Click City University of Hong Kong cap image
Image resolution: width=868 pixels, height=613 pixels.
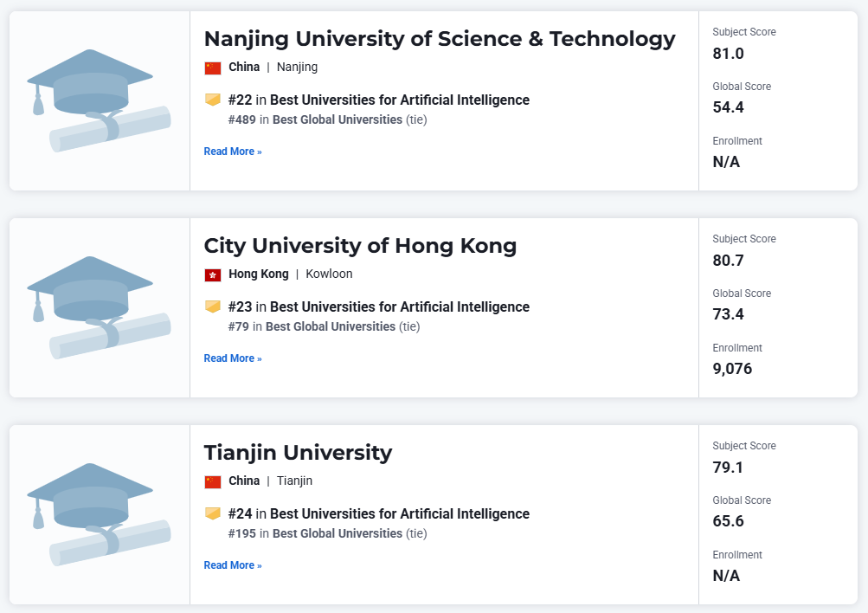pyautogui.click(x=100, y=308)
